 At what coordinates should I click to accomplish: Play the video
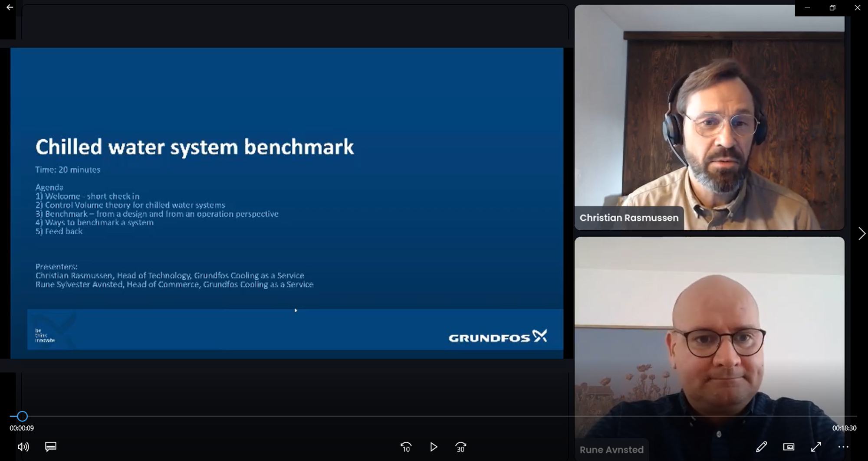tap(434, 447)
